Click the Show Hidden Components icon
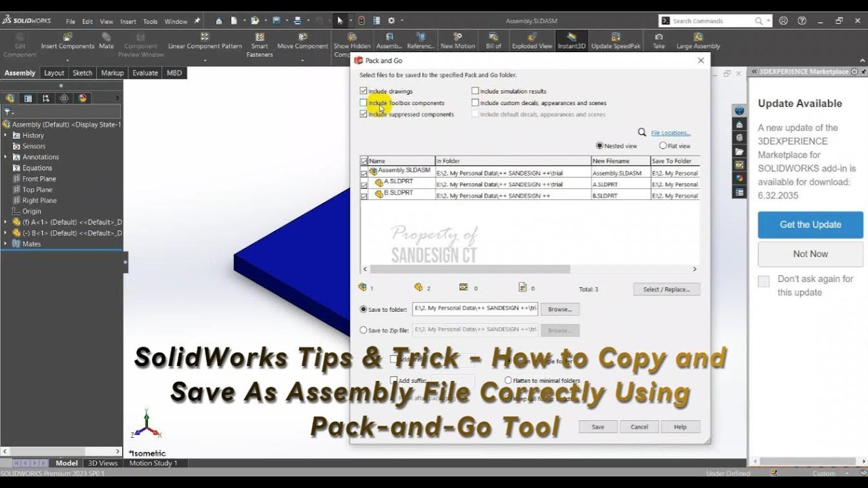The image size is (868, 488). point(352,37)
